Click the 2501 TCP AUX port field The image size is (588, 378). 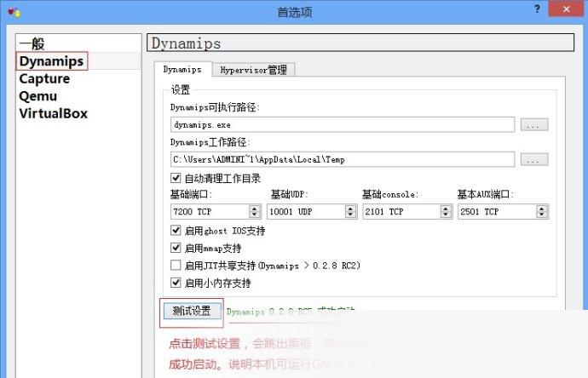click(497, 212)
